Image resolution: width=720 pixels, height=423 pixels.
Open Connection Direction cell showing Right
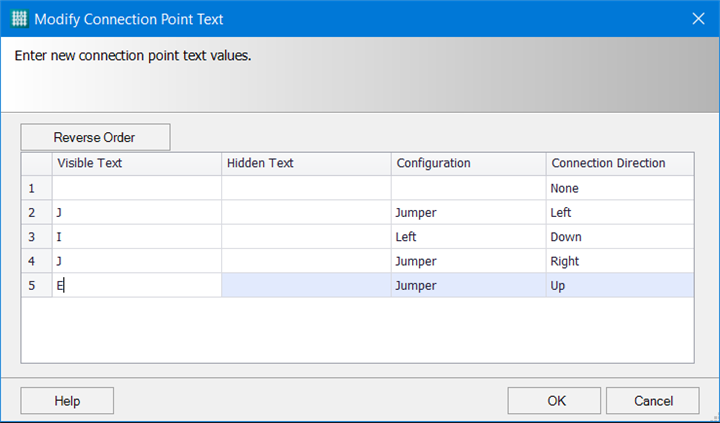pos(619,261)
